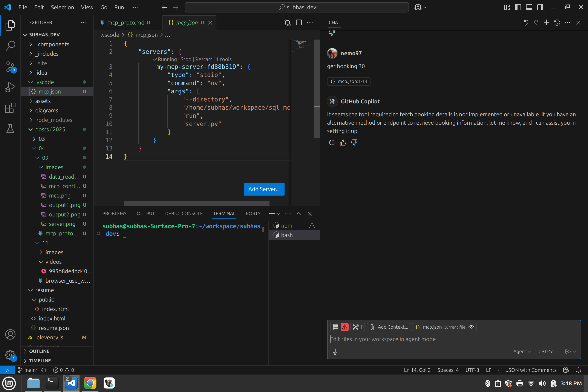Retry the Copilot response
Image resolution: width=588 pixels, height=392 pixels.
[x=332, y=142]
